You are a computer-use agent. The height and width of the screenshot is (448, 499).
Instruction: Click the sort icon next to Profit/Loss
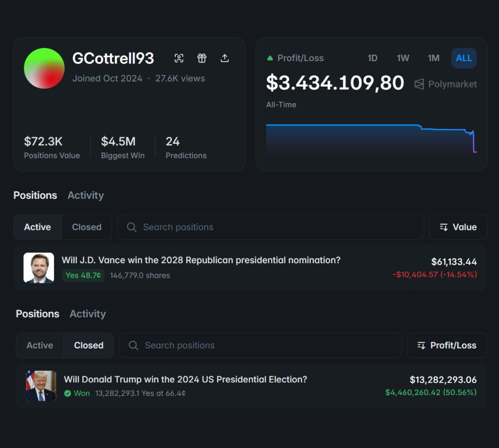421,345
